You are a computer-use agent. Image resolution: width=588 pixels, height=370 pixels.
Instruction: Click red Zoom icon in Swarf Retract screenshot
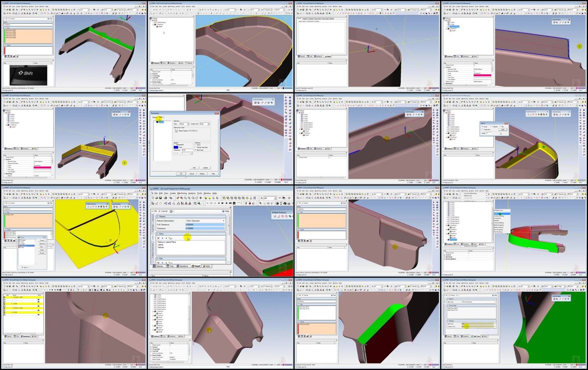pyautogui.click(x=182, y=198)
